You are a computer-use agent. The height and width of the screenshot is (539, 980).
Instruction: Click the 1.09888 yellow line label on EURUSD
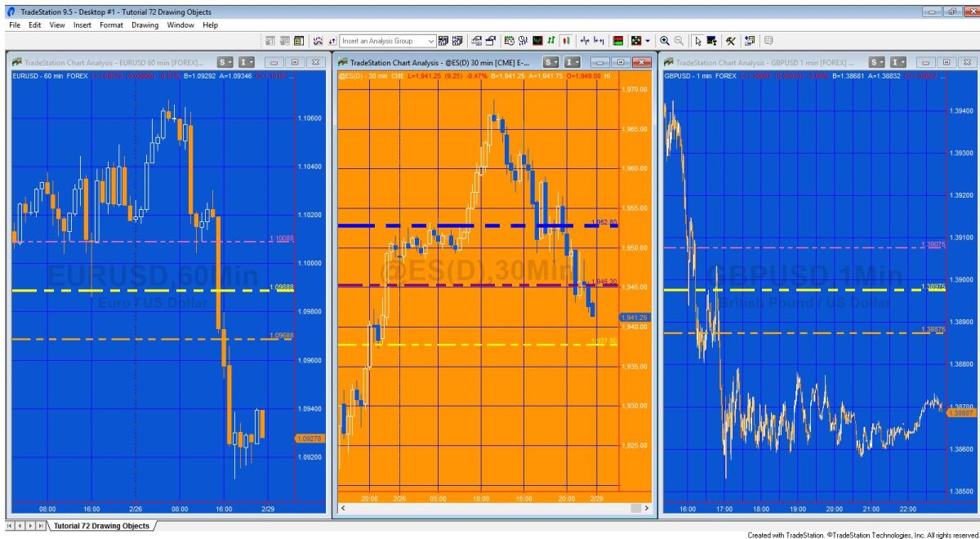[x=282, y=287]
